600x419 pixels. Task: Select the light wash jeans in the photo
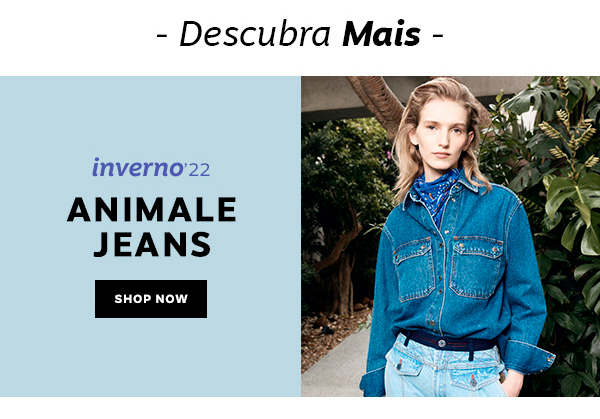(446, 369)
